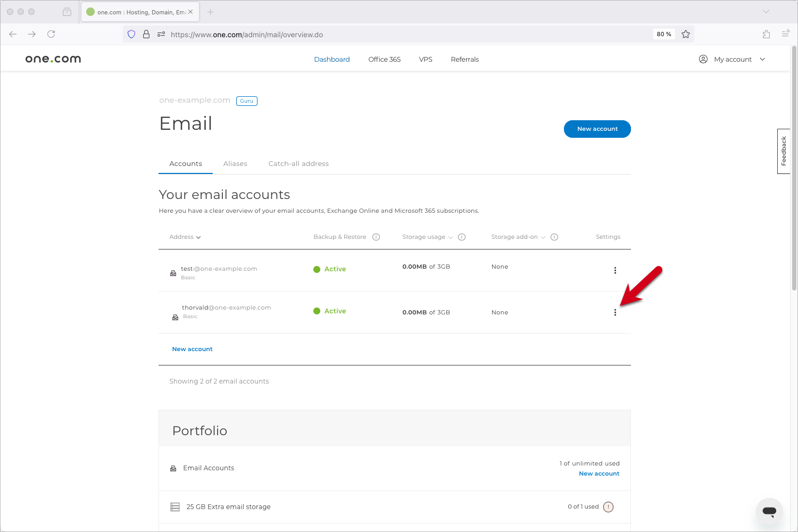Open browser extensions icon

[x=766, y=35]
